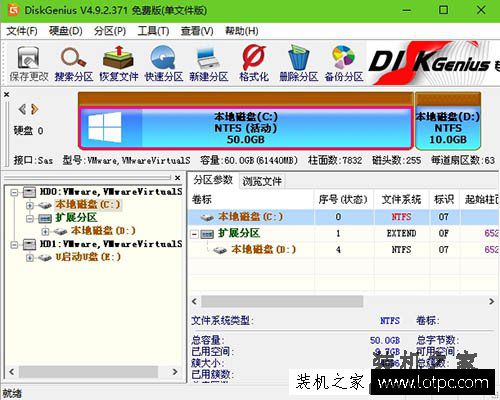Click right arrow of partition table scrollbar

tap(491, 301)
